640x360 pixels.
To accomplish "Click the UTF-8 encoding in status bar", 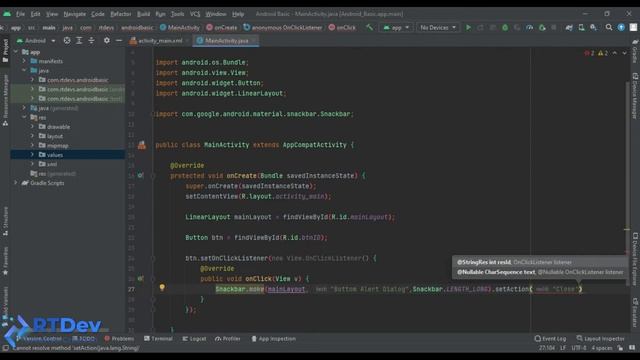I will click(579, 348).
